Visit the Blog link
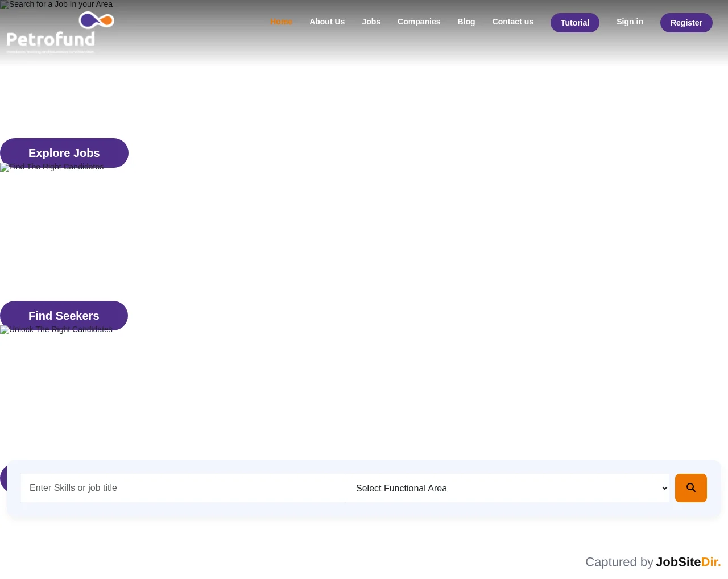 [466, 22]
